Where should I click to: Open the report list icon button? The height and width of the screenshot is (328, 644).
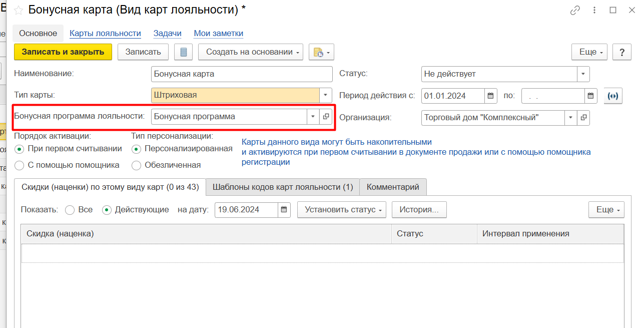tap(183, 52)
